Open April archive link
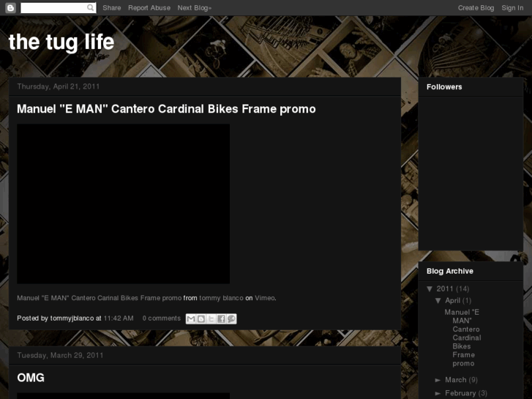The image size is (532, 399). click(x=453, y=300)
